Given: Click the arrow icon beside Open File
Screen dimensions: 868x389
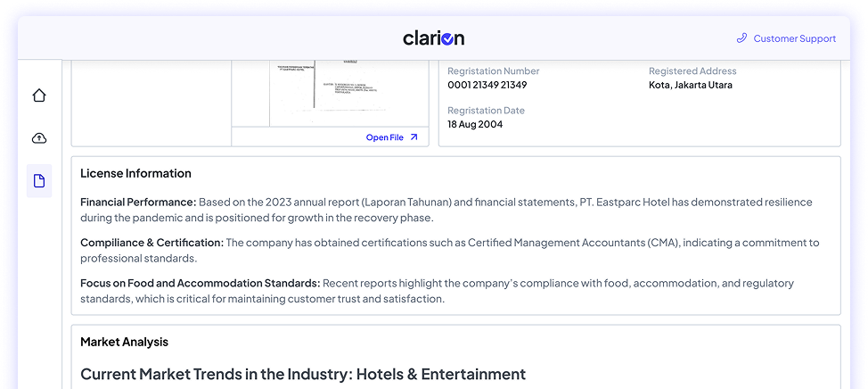Looking at the screenshot, I should (x=414, y=137).
